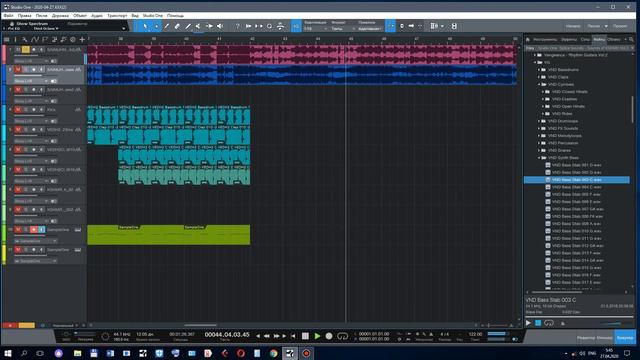Open Chrome from the Windows taskbar

273,353
